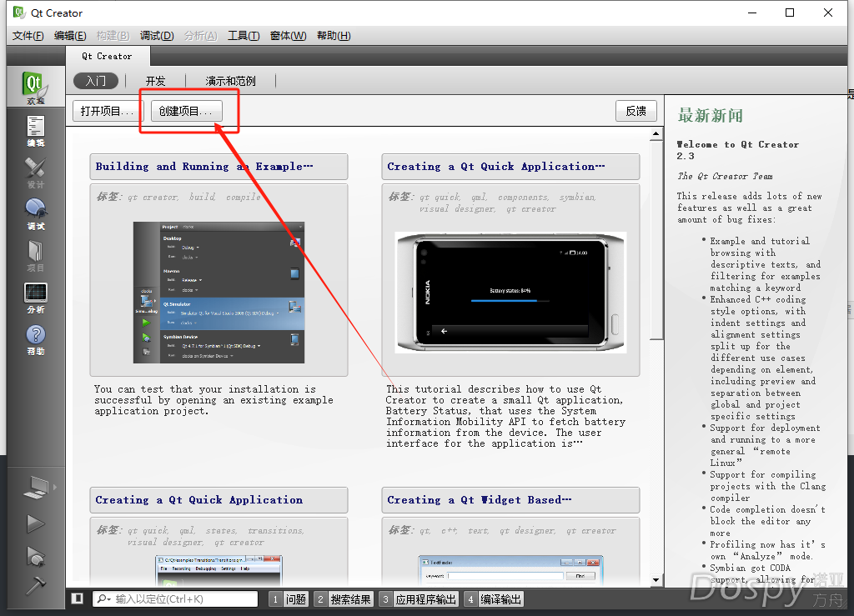Click the "This release adds lots of new features" text
854x616 pixels.
[750, 208]
